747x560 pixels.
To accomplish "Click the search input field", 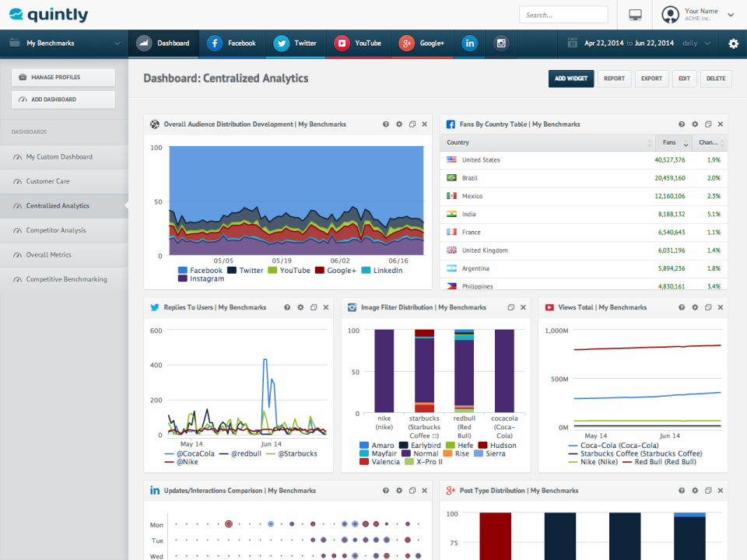I will [563, 15].
